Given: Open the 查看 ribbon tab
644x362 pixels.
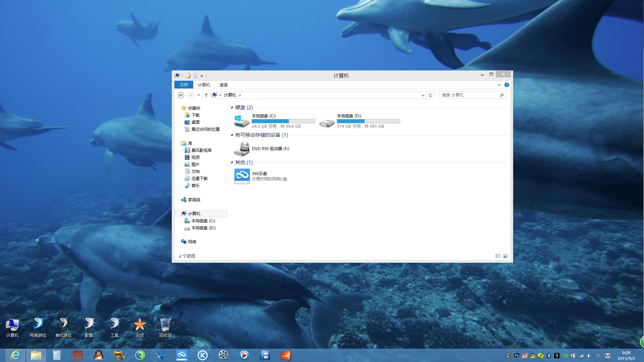Looking at the screenshot, I should coord(224,85).
